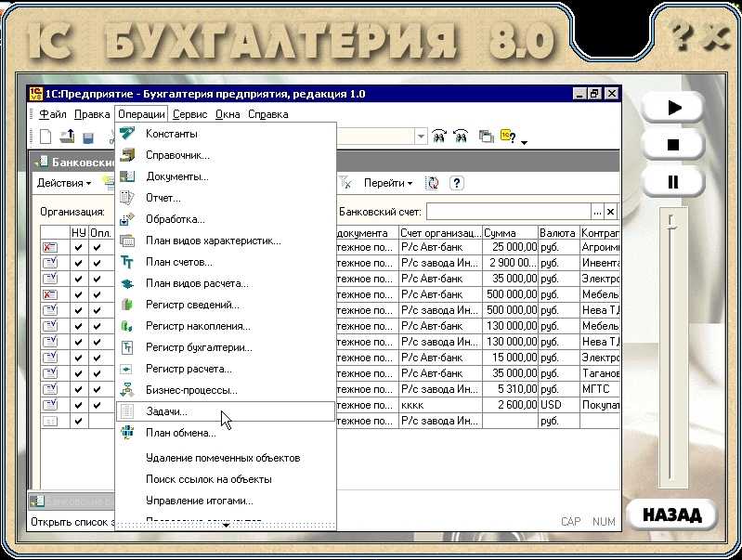Start playback with the play button
742x560 pixels.
674,108
